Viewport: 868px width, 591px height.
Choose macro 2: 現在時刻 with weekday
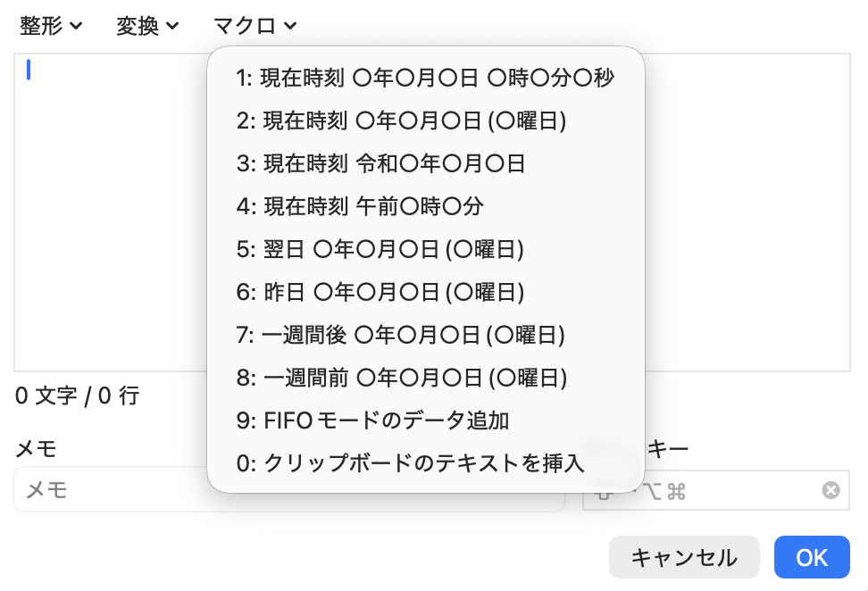coord(425,121)
